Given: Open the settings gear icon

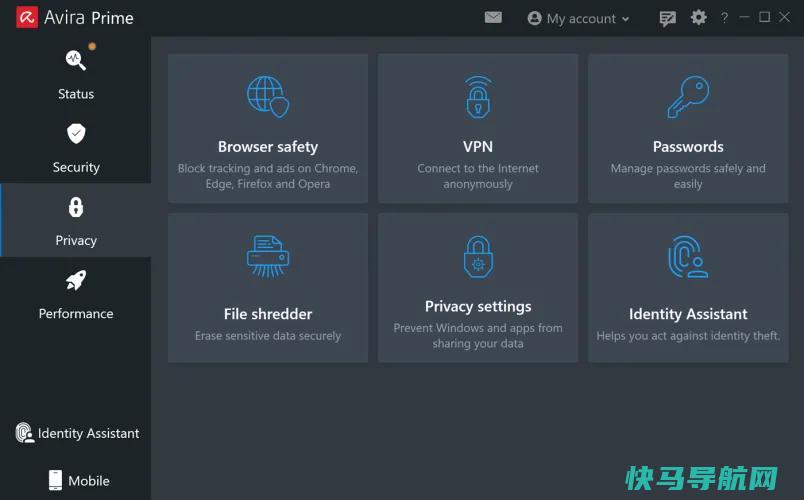Looking at the screenshot, I should click(x=698, y=17).
